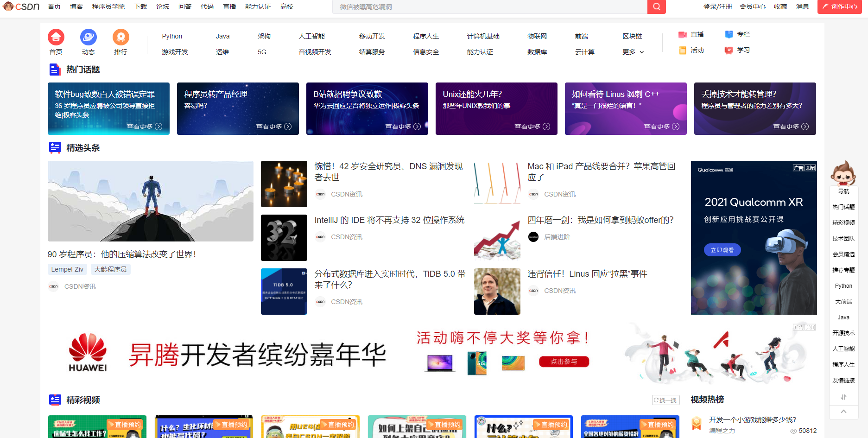Close the Qualcomm ad via 关闭
The width and height of the screenshot is (868, 438).
coord(810,168)
